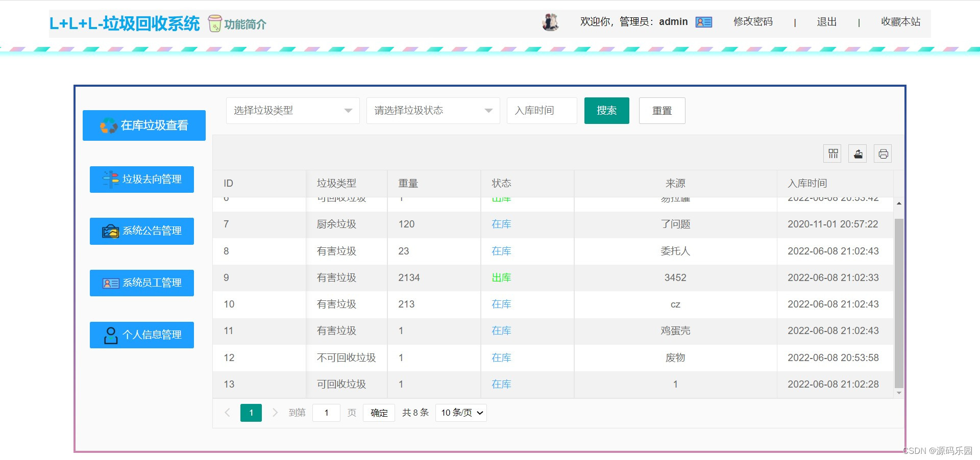Open the 请选择垃圾状态 dropdown

pos(432,110)
